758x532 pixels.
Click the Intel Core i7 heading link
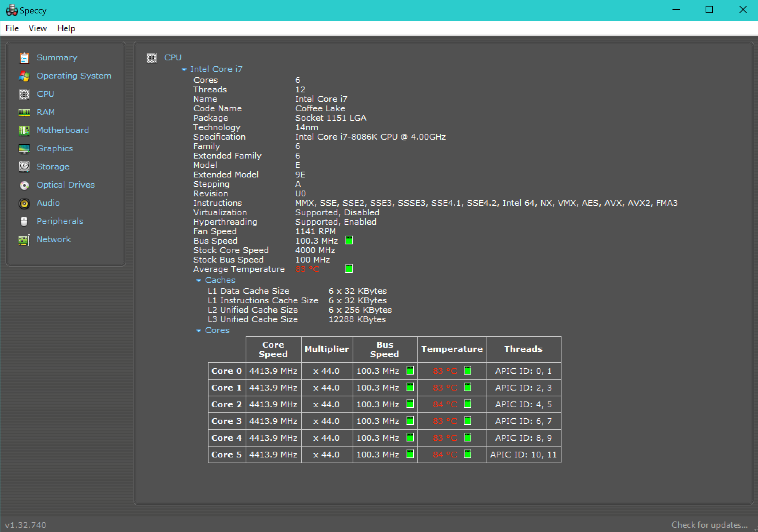click(x=217, y=69)
